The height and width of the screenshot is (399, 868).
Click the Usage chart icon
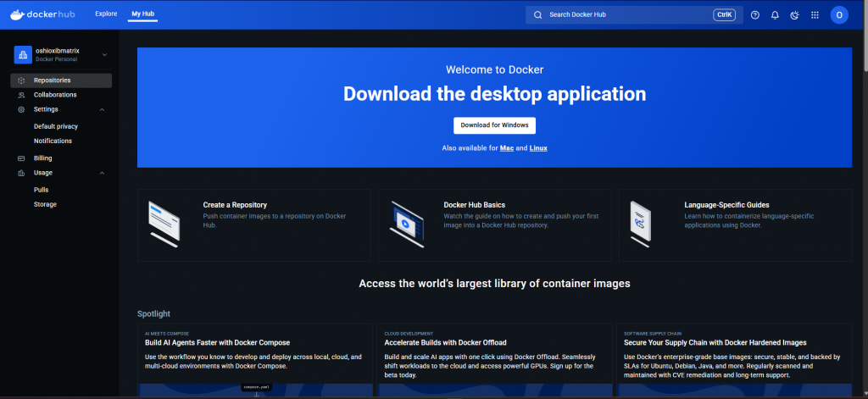(21, 173)
